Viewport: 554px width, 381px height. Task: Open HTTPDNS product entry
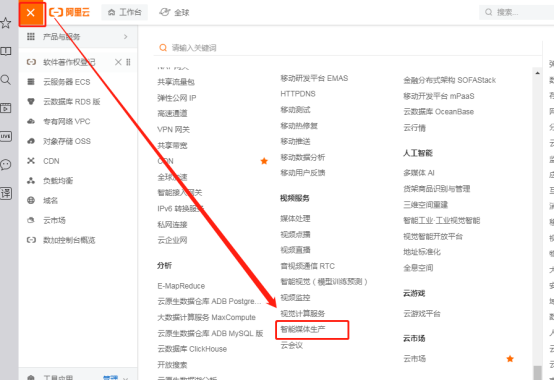(x=298, y=94)
